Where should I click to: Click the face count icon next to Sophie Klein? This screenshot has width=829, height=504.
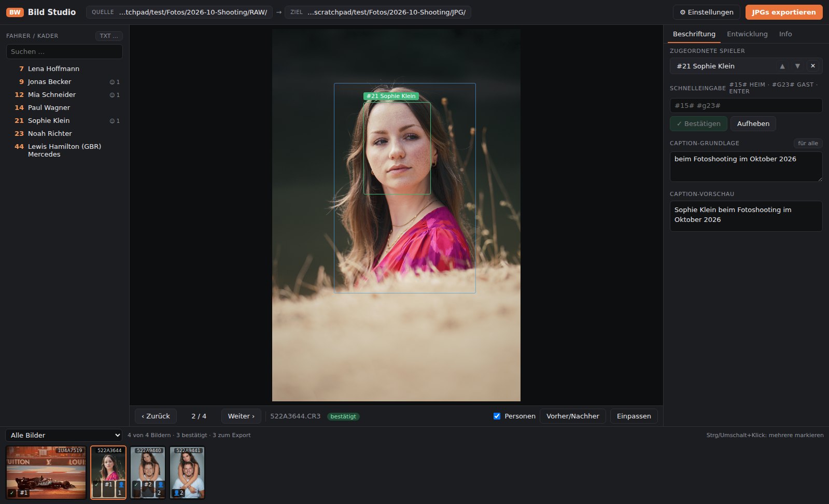[x=115, y=121]
